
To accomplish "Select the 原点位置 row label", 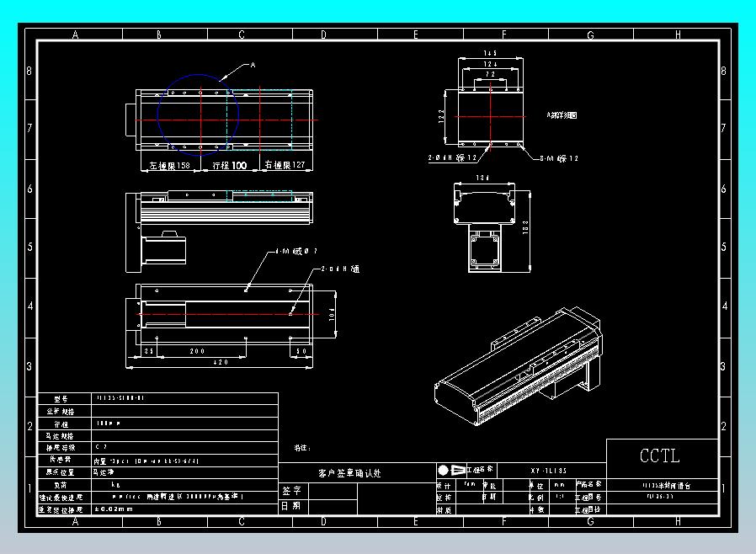I will [61, 472].
